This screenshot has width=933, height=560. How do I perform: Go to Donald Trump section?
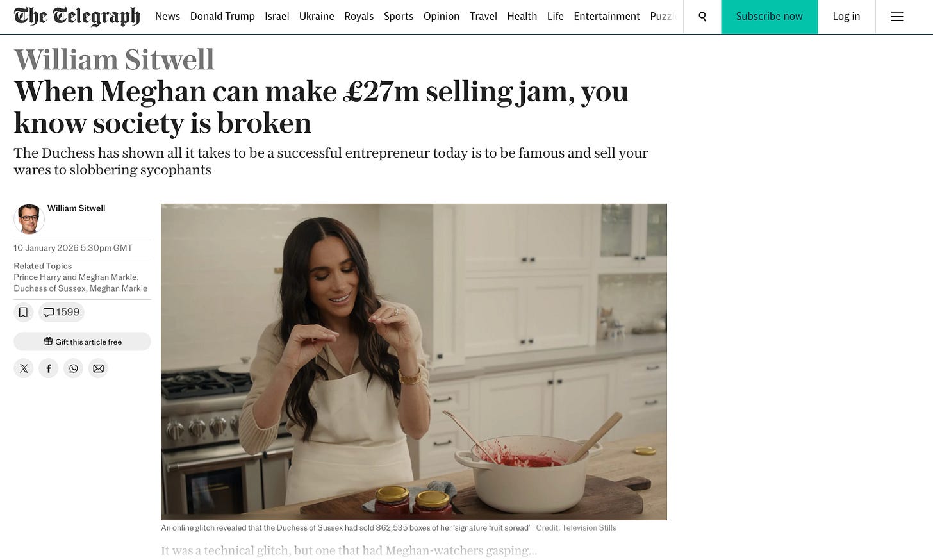(222, 17)
